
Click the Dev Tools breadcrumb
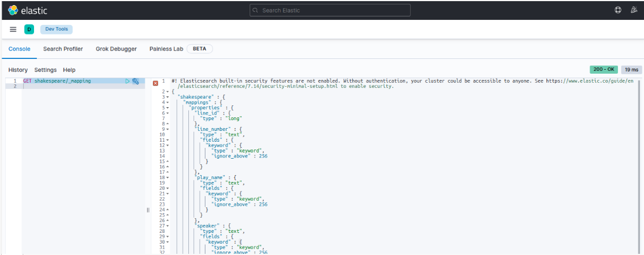tap(57, 29)
